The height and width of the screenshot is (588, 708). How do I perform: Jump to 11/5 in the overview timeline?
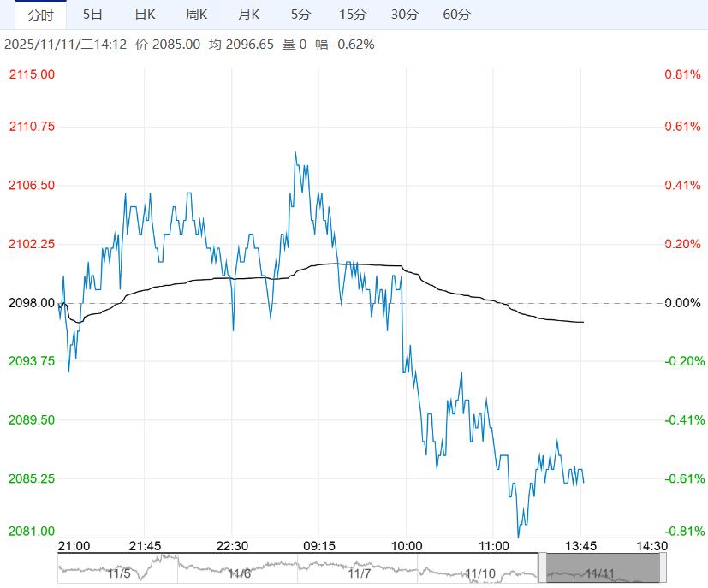pyautogui.click(x=121, y=573)
